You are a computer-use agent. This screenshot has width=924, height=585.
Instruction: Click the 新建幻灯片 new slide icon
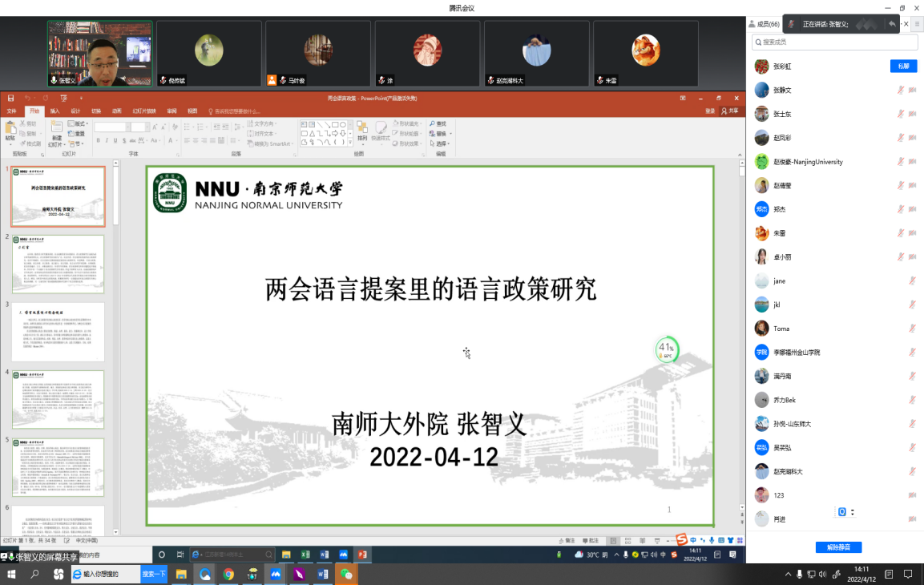[56, 128]
